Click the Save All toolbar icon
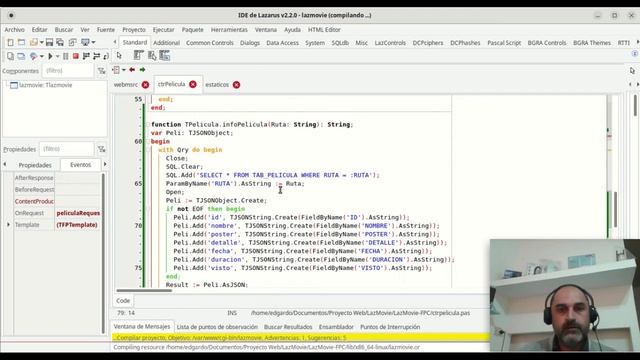This screenshot has width=640, height=360. (60, 42)
